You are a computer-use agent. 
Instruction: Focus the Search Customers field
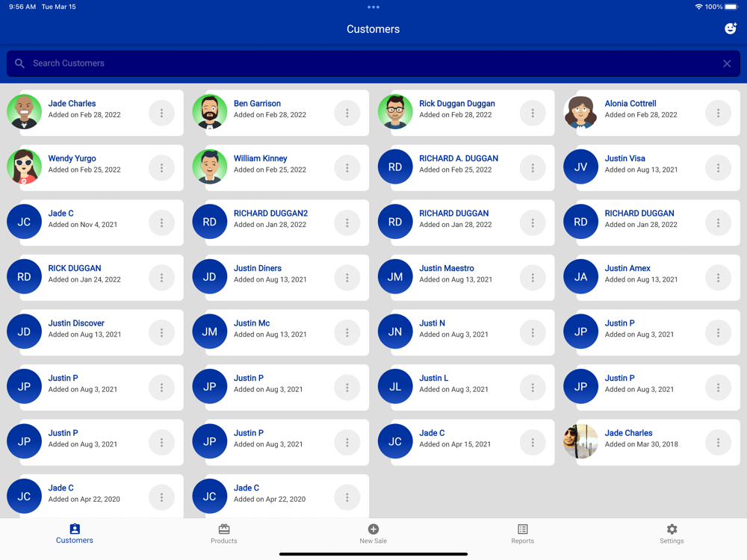(x=373, y=63)
